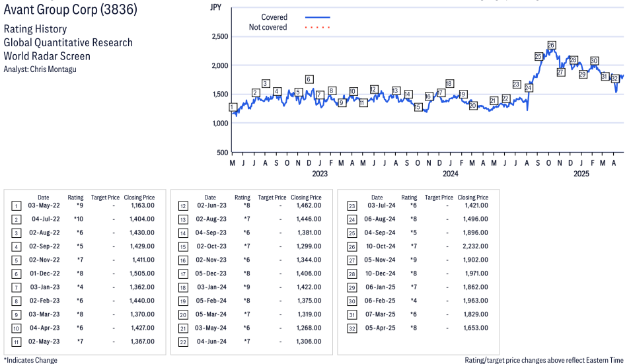
Task: Click the Closing Price header in third table
Action: pyautogui.click(x=473, y=198)
